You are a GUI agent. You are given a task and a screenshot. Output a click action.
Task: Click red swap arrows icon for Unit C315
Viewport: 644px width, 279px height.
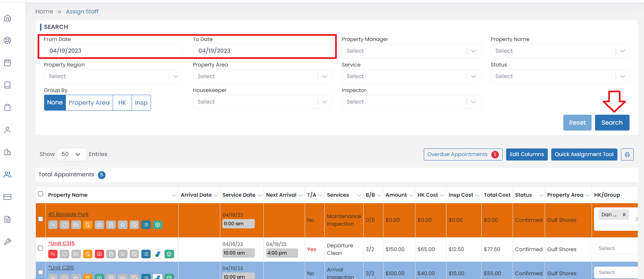click(53, 254)
